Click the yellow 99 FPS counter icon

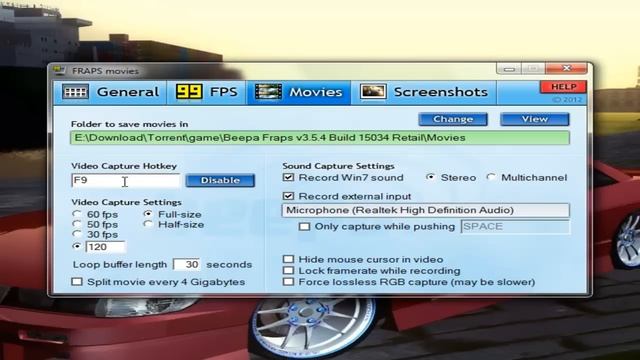coord(189,91)
